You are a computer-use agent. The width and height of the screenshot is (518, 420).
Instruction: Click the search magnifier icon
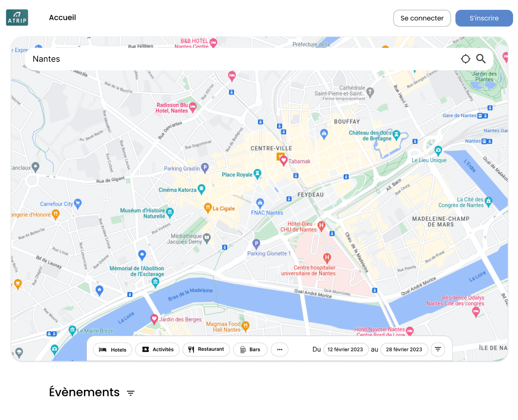(x=480, y=59)
